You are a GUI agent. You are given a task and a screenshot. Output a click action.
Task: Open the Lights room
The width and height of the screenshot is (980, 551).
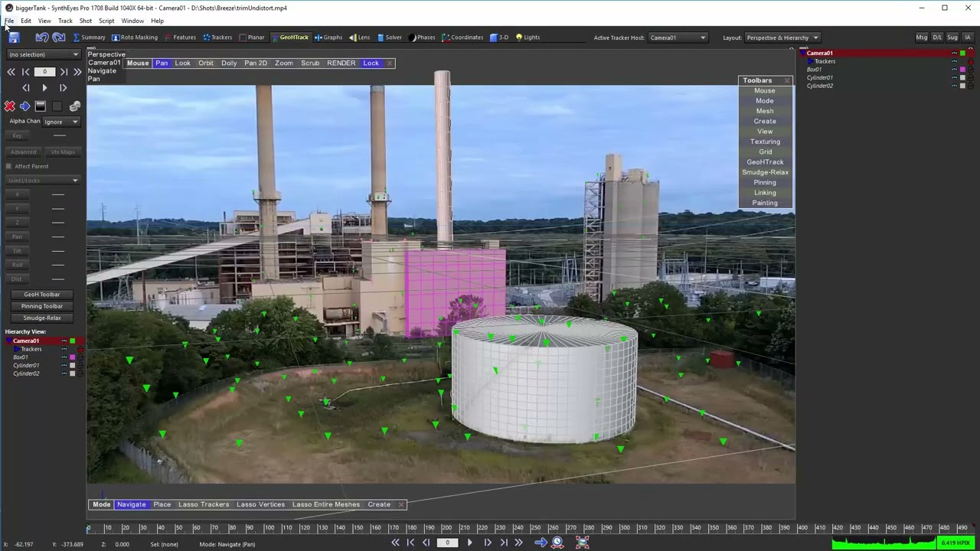[x=528, y=37]
